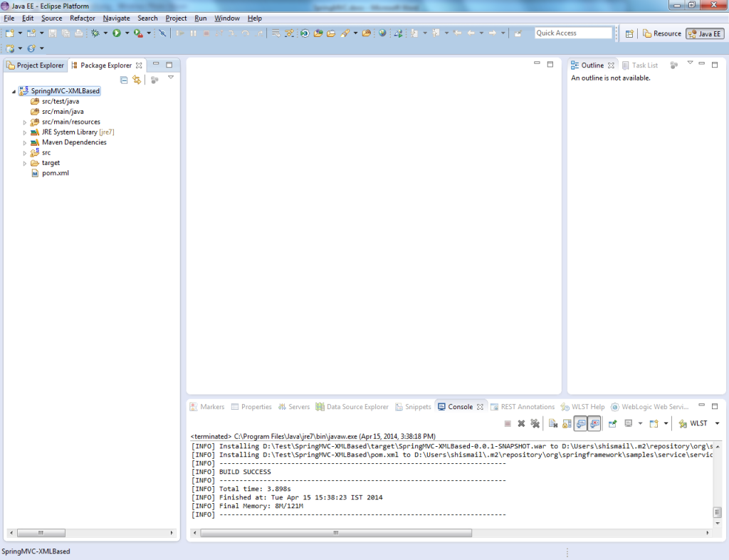Expand the Maven Dependencies node
This screenshot has width=729, height=560.
[x=25, y=143]
